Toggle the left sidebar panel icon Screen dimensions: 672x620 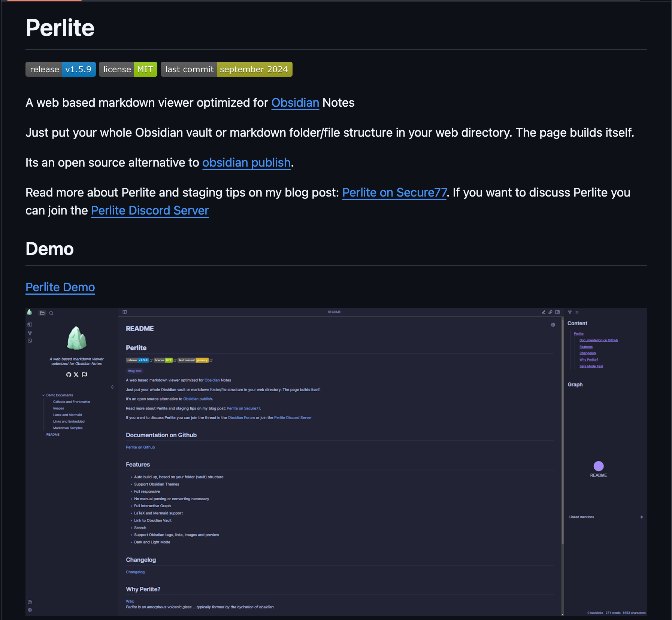(30, 324)
